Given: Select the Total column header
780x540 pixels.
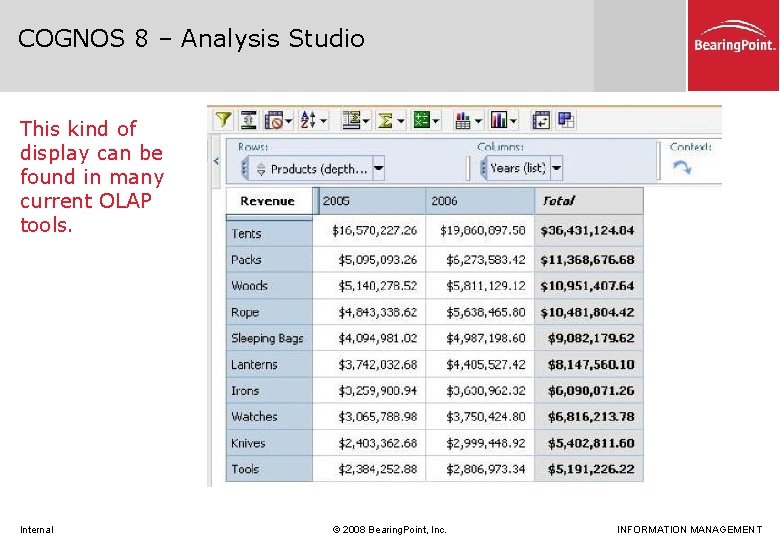Looking at the screenshot, I should (x=589, y=201).
